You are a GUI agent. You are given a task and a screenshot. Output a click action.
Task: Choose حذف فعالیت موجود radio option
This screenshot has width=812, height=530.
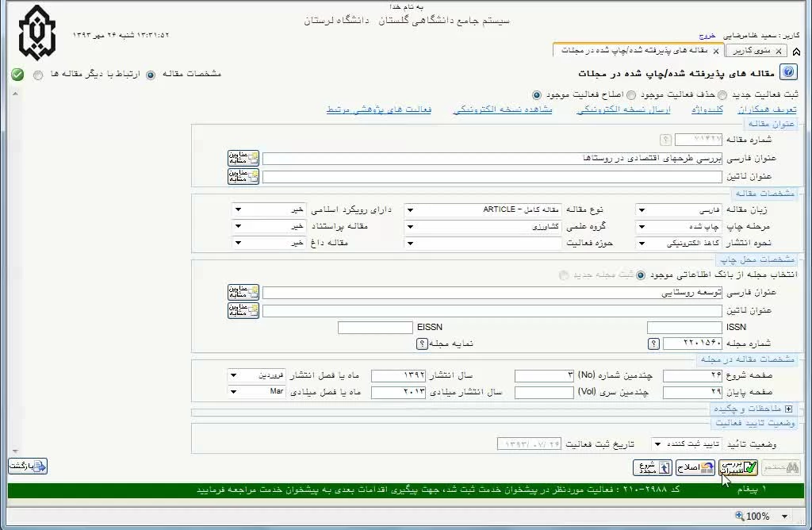pyautogui.click(x=631, y=94)
